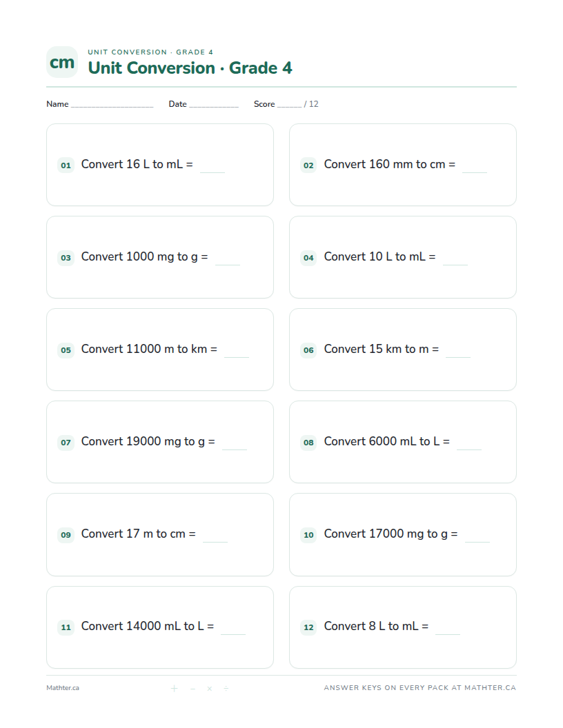Click the Name blank line
The width and height of the screenshot is (563, 728).
[112, 106]
